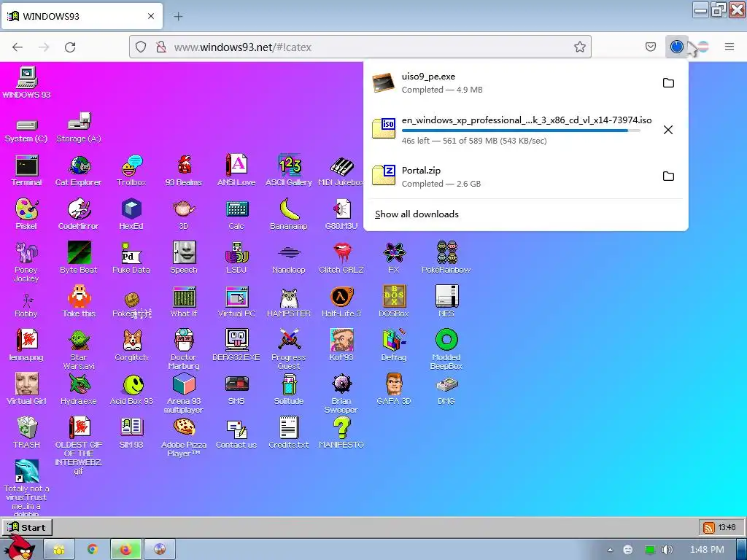Show Portal.zip in its folder
This screenshot has height=560, width=747.
point(668,176)
